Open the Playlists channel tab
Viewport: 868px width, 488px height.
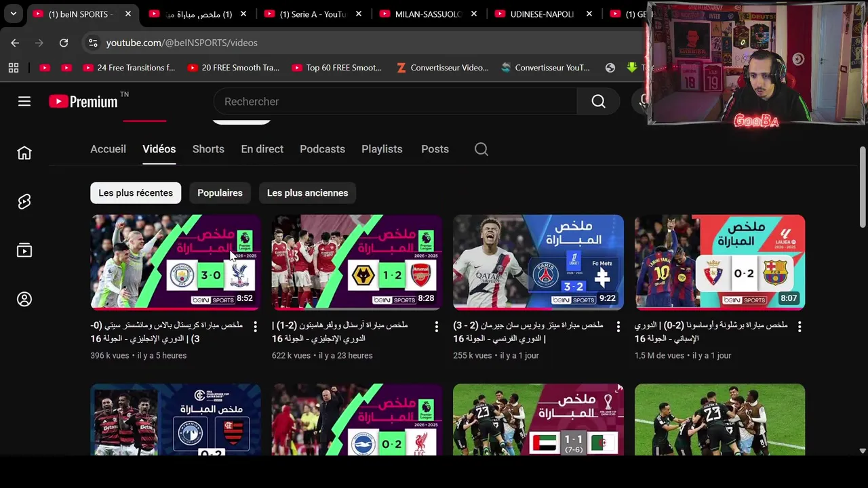click(382, 149)
